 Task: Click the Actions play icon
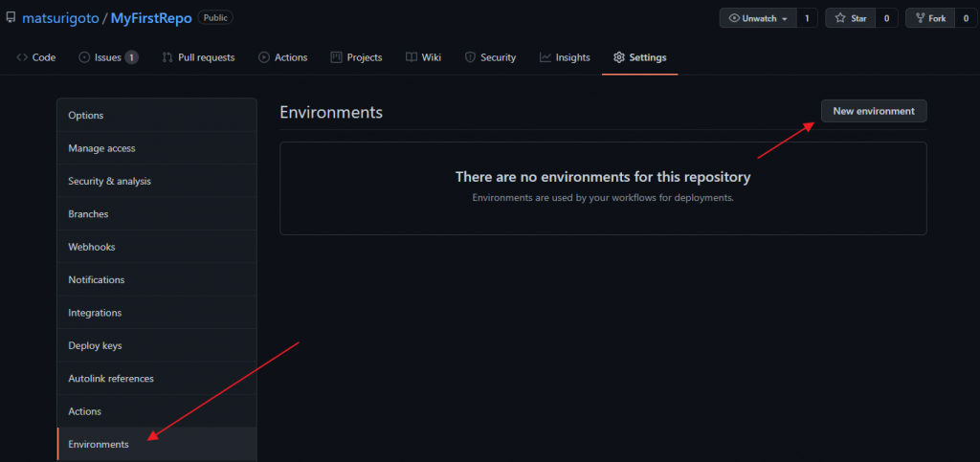click(264, 57)
